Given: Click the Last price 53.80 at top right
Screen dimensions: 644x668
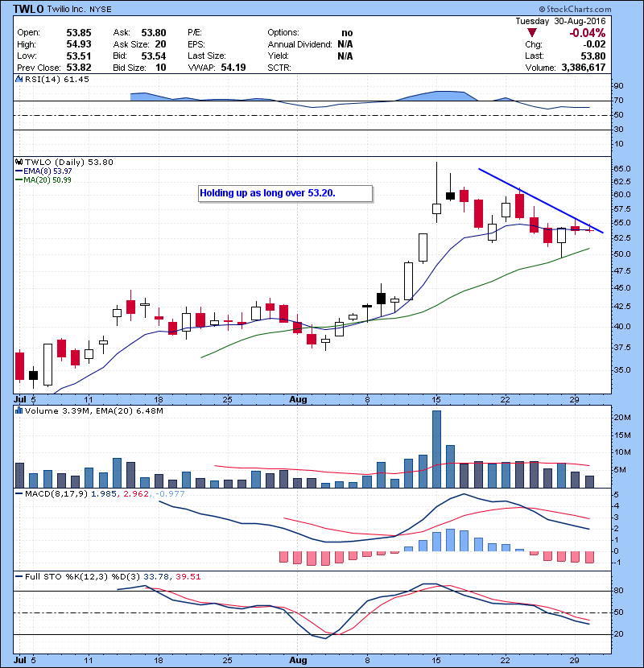Looking at the screenshot, I should (592, 56).
